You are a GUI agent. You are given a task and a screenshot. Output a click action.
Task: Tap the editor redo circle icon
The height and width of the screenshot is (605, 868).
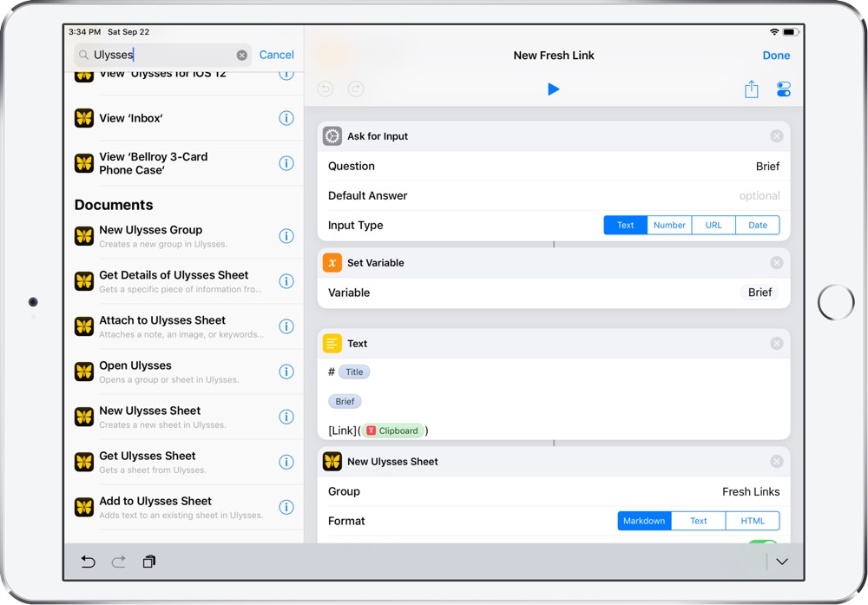(x=356, y=89)
